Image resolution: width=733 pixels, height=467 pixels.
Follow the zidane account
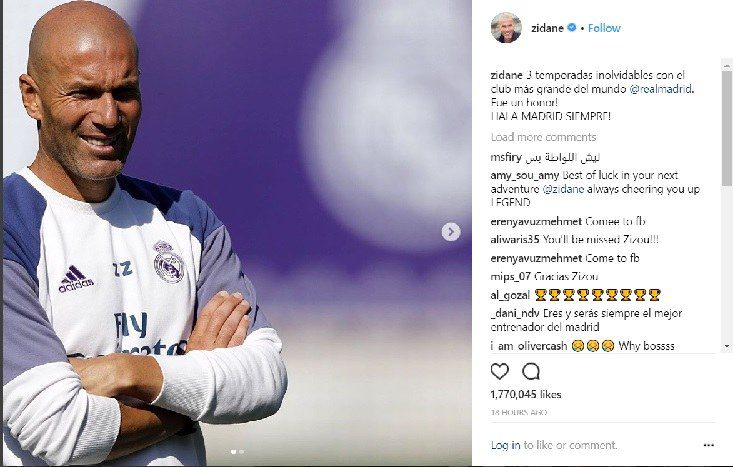click(x=604, y=28)
